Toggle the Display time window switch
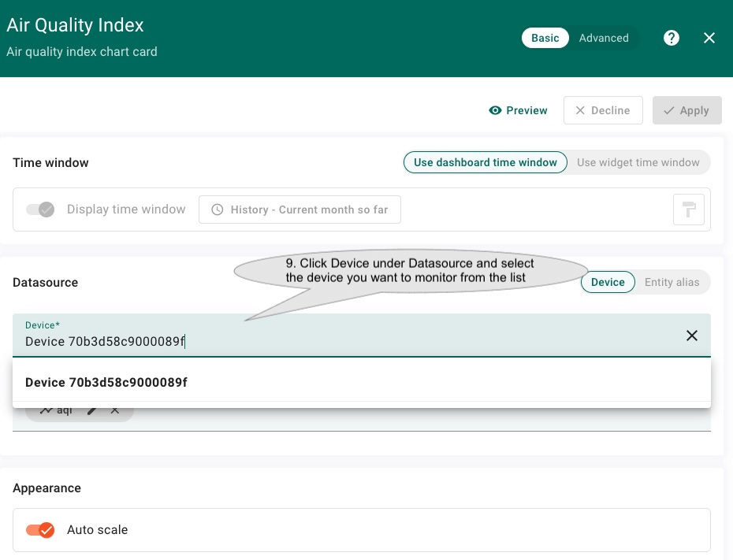The height and width of the screenshot is (560, 733). (x=40, y=210)
